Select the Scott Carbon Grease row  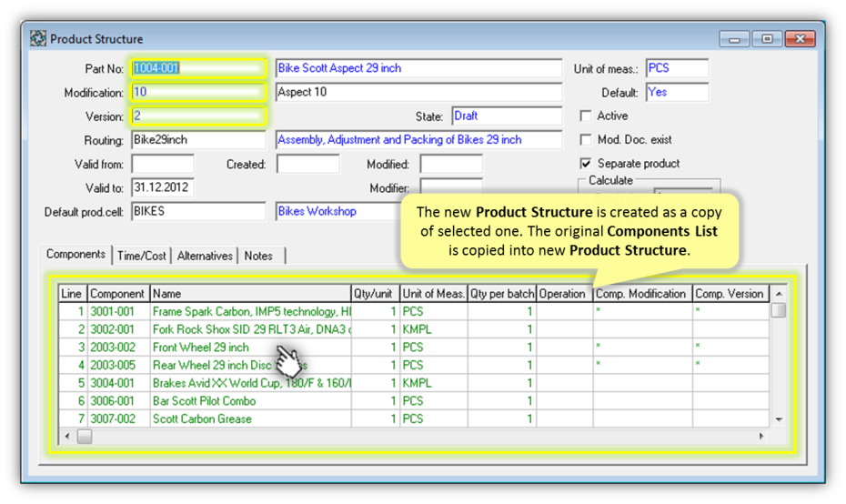(414, 418)
